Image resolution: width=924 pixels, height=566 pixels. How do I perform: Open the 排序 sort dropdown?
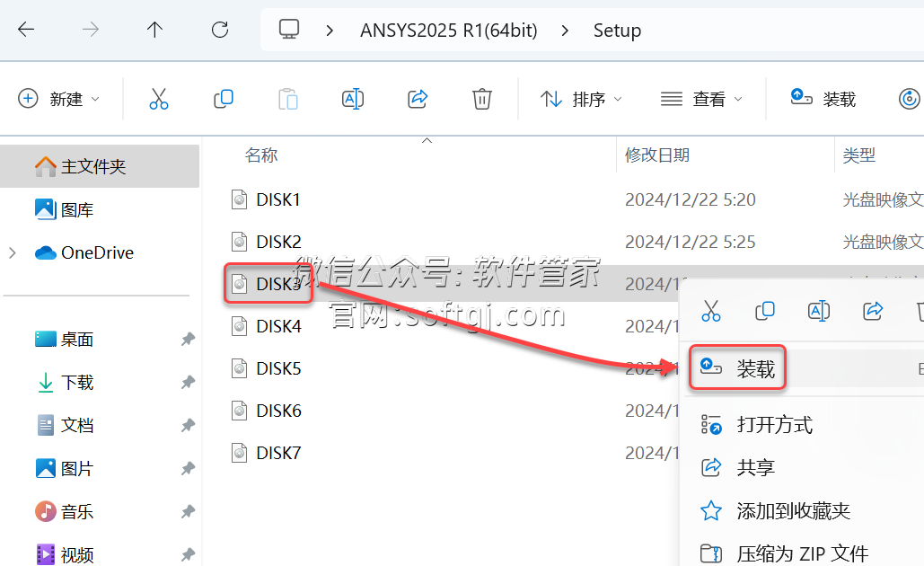coord(581,99)
